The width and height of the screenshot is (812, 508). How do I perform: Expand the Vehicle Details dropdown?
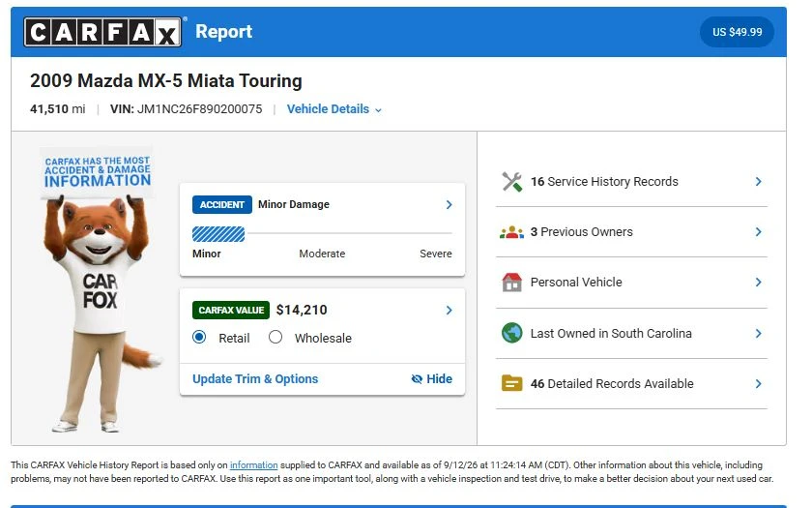point(334,109)
